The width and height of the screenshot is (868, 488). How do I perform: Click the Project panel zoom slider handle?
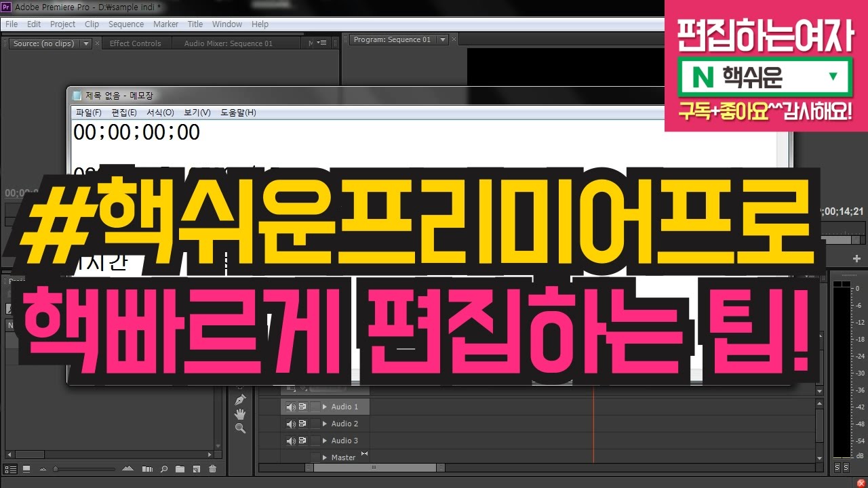(x=56, y=469)
